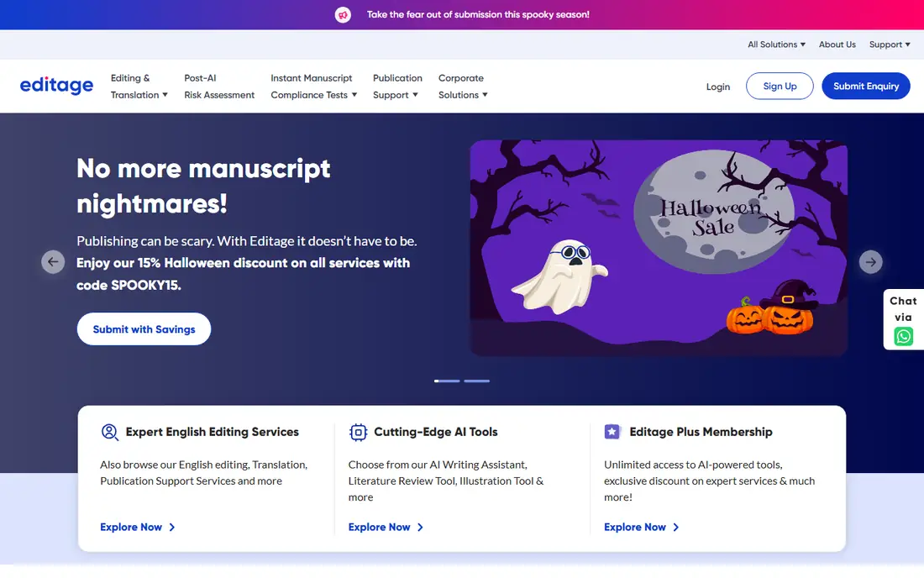The width and height of the screenshot is (924, 578).
Task: Select the second carousel slide indicator
Action: [x=477, y=381]
